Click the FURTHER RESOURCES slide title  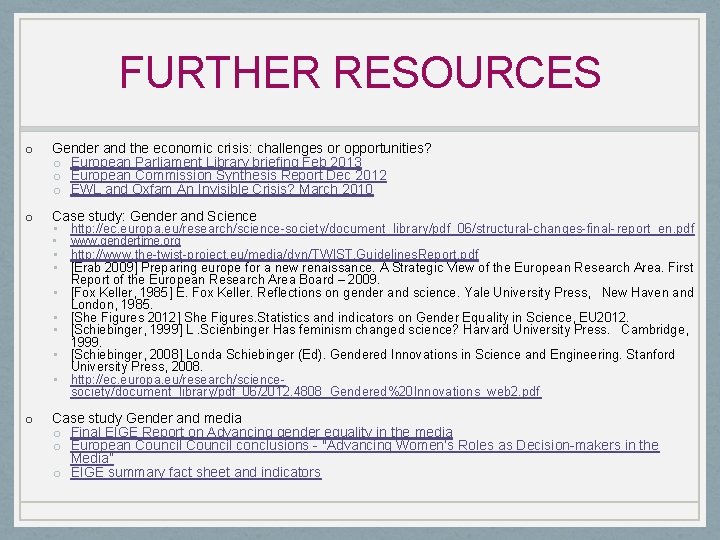360,72
